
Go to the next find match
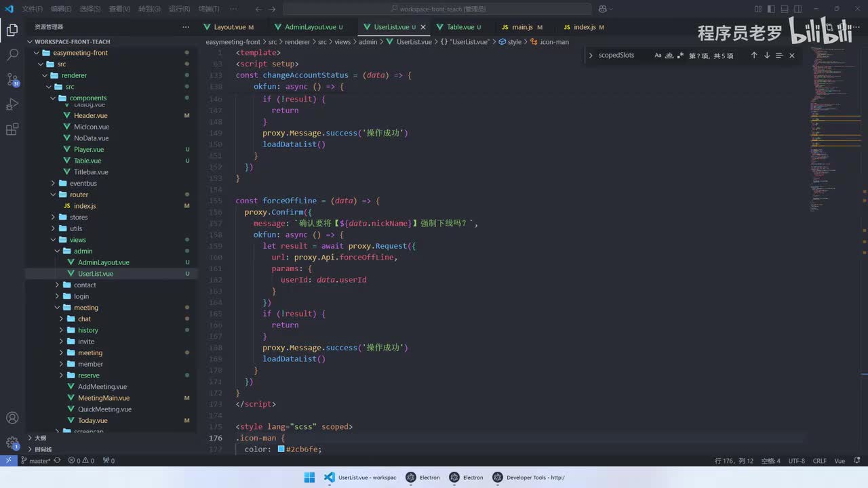tap(767, 56)
